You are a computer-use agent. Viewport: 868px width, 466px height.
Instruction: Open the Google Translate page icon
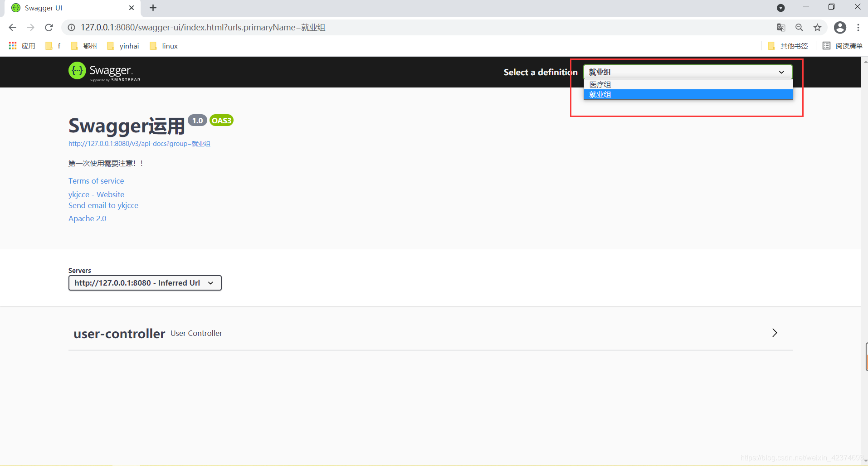coord(781,28)
